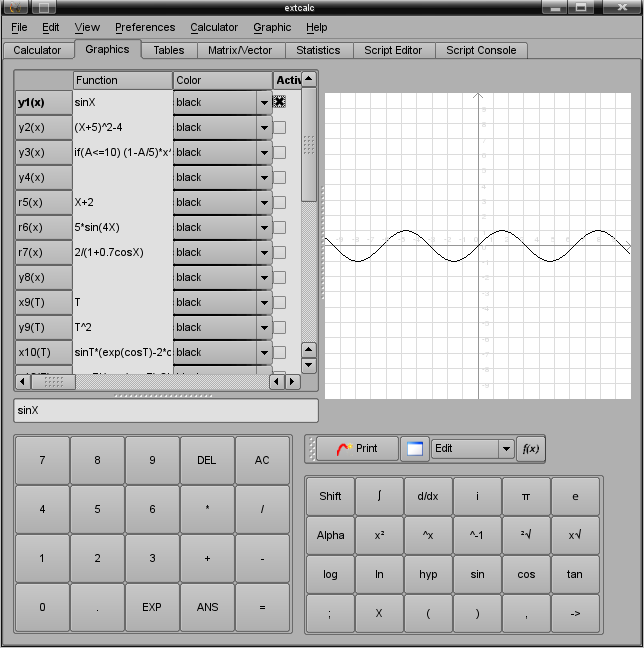Click the plus + key
The width and height of the screenshot is (644, 648).
pos(207,558)
